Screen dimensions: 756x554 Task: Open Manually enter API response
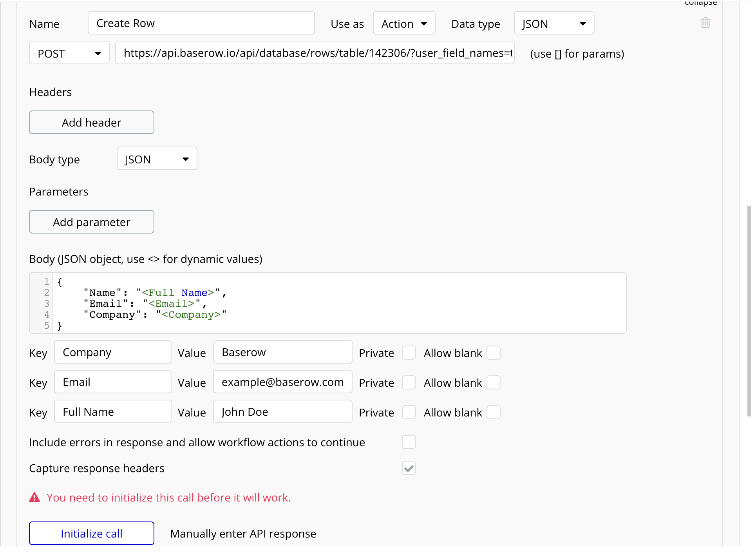tap(242, 533)
